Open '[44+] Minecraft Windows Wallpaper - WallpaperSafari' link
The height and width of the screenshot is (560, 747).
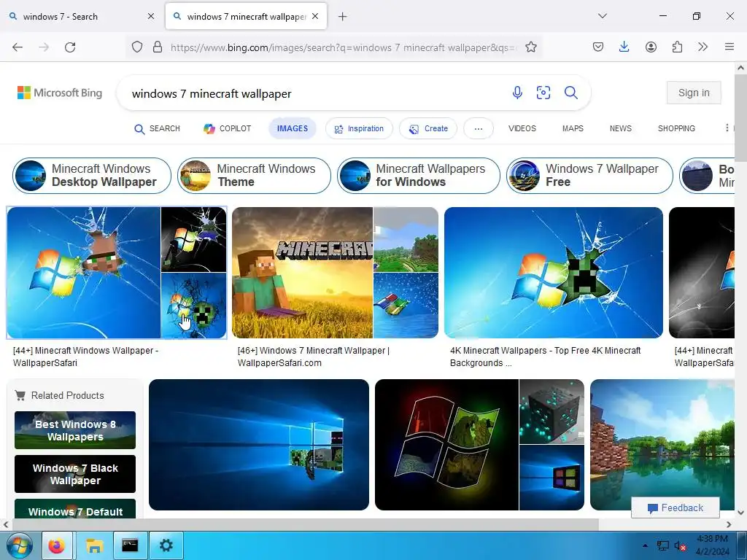pos(85,357)
